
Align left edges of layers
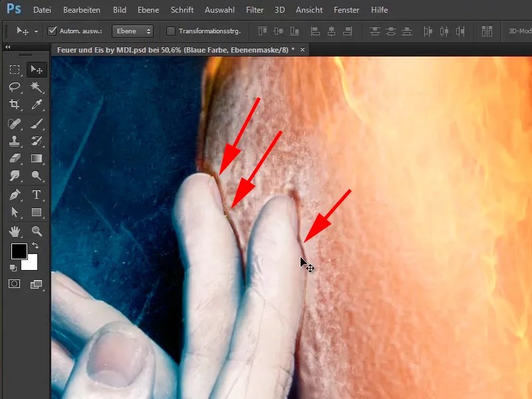[x=315, y=31]
